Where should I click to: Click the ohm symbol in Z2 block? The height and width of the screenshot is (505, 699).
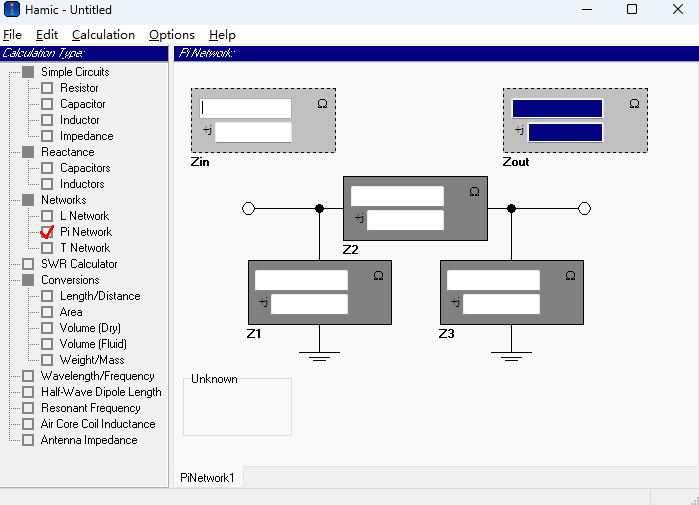[x=474, y=191]
